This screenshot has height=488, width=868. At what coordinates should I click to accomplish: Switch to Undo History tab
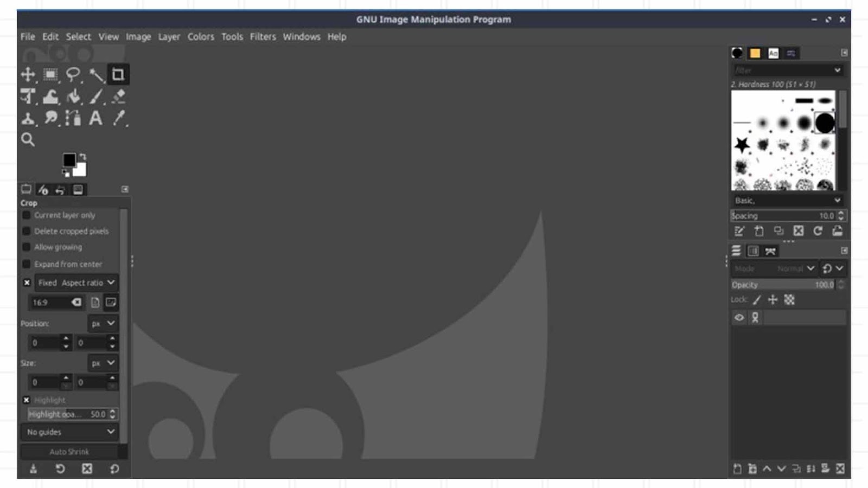pos(60,189)
